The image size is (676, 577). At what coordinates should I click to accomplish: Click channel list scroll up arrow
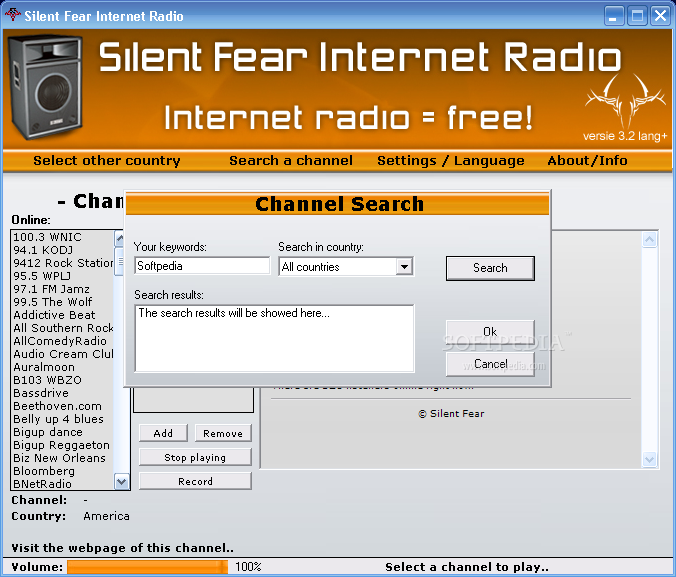(119, 238)
